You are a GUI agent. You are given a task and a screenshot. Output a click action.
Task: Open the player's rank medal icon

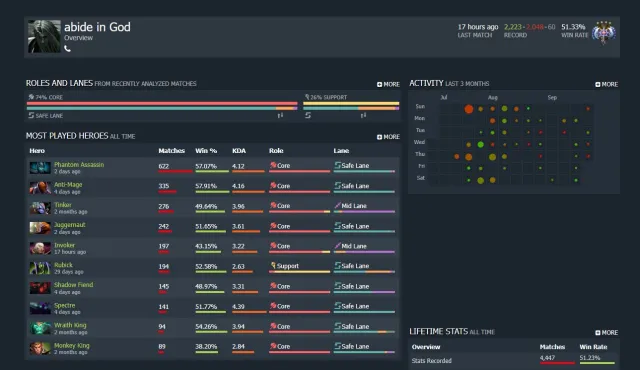[604, 32]
